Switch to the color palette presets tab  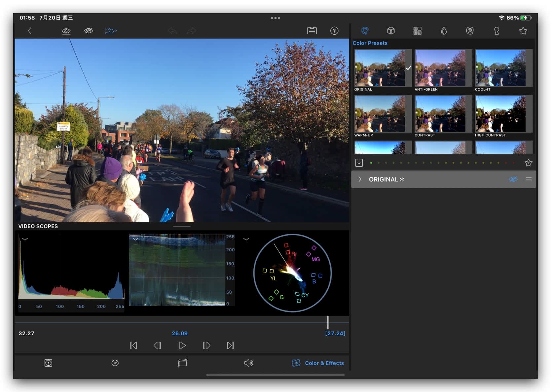[365, 31]
